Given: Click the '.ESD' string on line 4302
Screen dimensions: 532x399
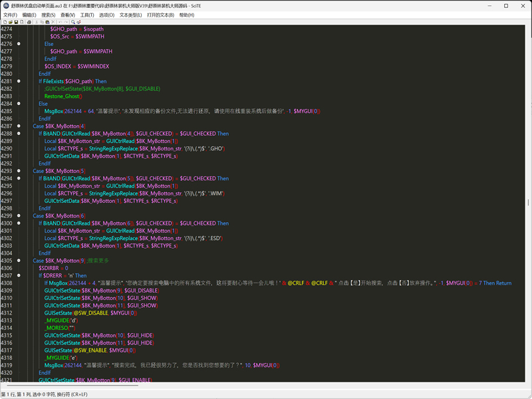Looking at the screenshot, I should [x=215, y=238].
